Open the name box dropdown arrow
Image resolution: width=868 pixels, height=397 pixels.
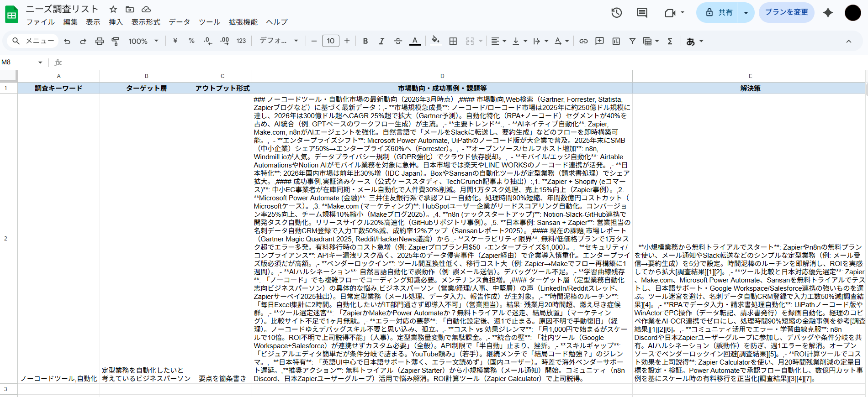[40, 63]
